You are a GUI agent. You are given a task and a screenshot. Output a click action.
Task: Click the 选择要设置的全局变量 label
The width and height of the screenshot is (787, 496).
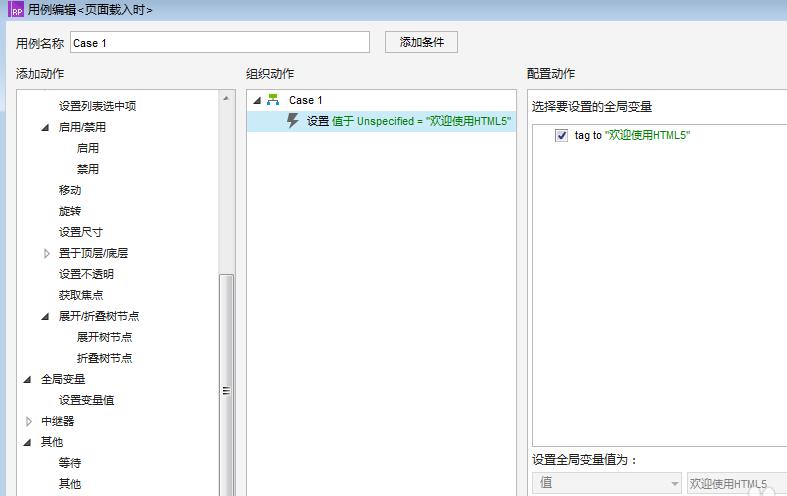coord(592,106)
